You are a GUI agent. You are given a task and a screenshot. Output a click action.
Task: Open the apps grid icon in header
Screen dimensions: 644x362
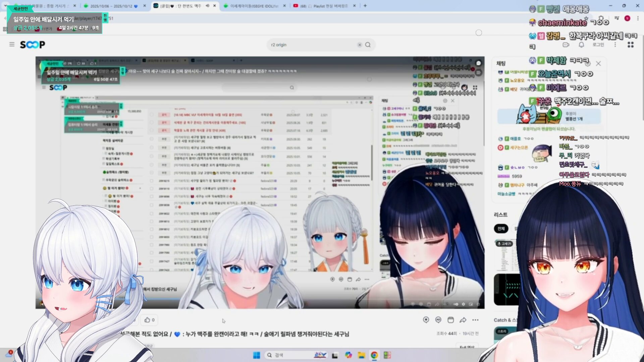click(x=631, y=45)
